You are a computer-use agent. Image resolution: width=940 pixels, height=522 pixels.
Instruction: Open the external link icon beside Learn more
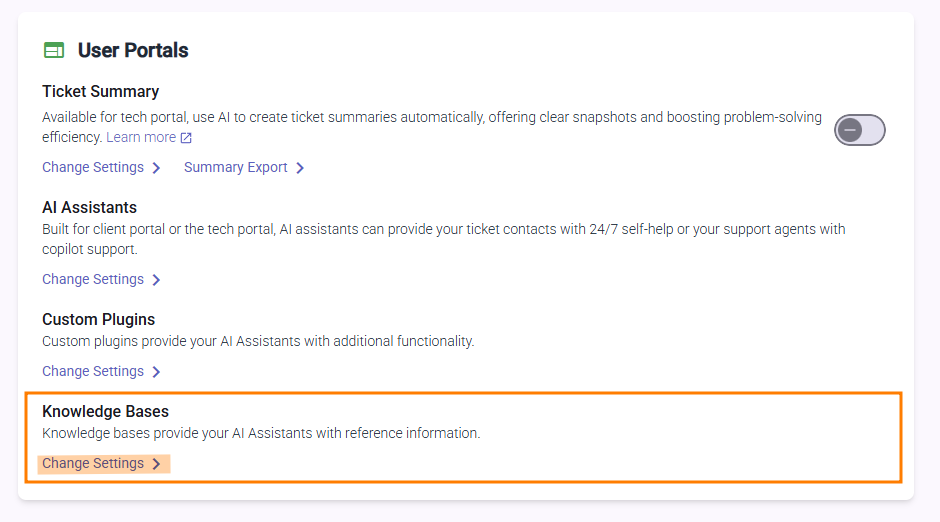186,137
